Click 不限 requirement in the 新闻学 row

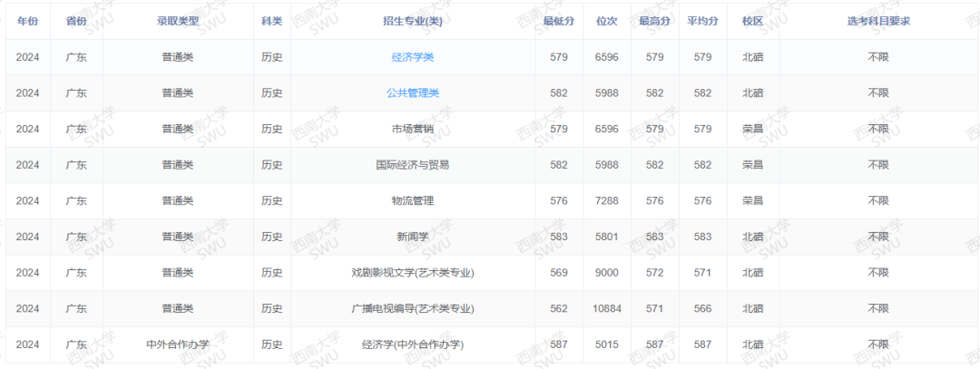coord(878,238)
